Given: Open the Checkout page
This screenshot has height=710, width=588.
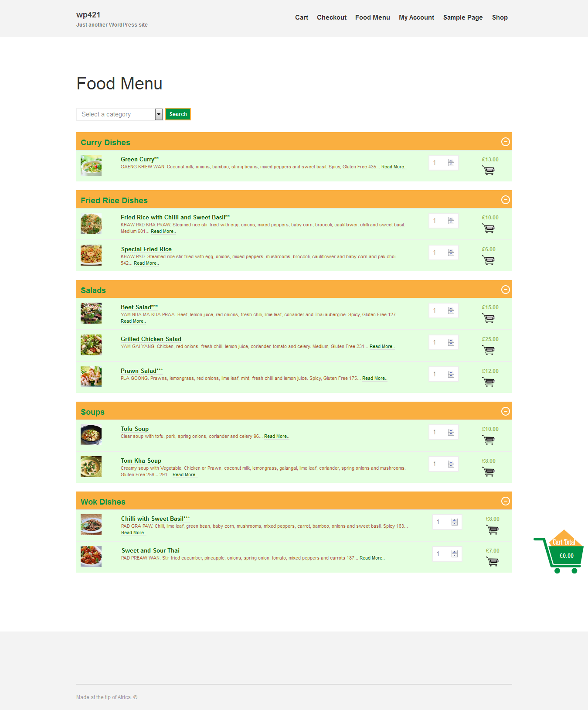Looking at the screenshot, I should click(332, 17).
